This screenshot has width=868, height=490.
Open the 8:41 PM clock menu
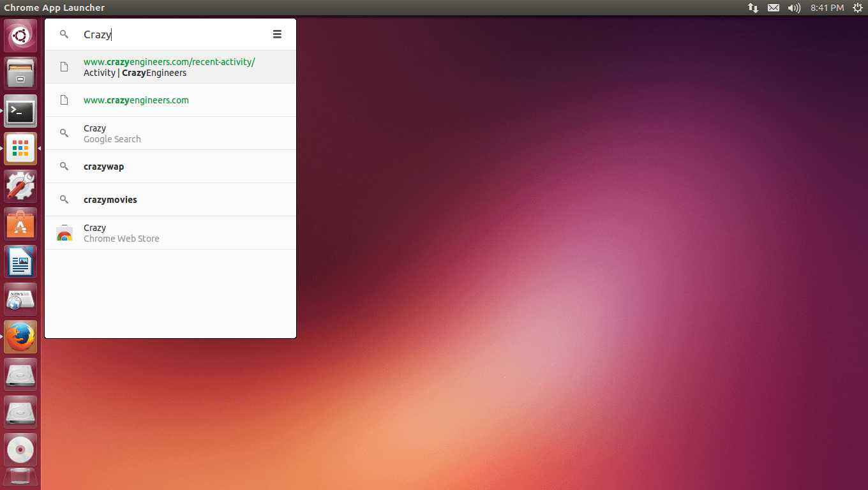827,8
